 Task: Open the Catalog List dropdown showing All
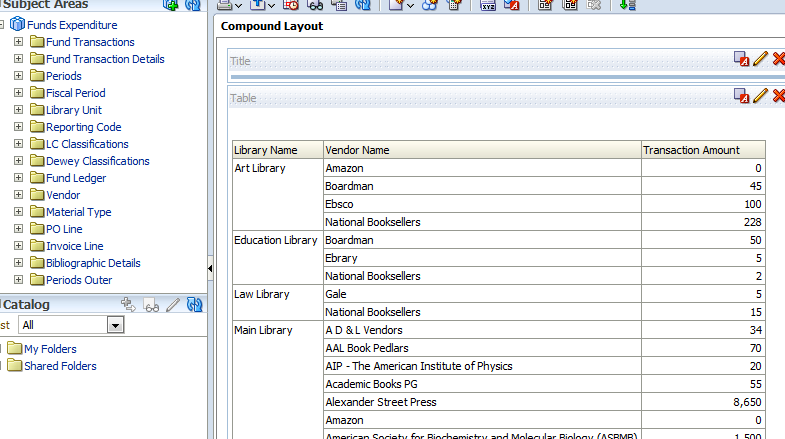(x=115, y=325)
